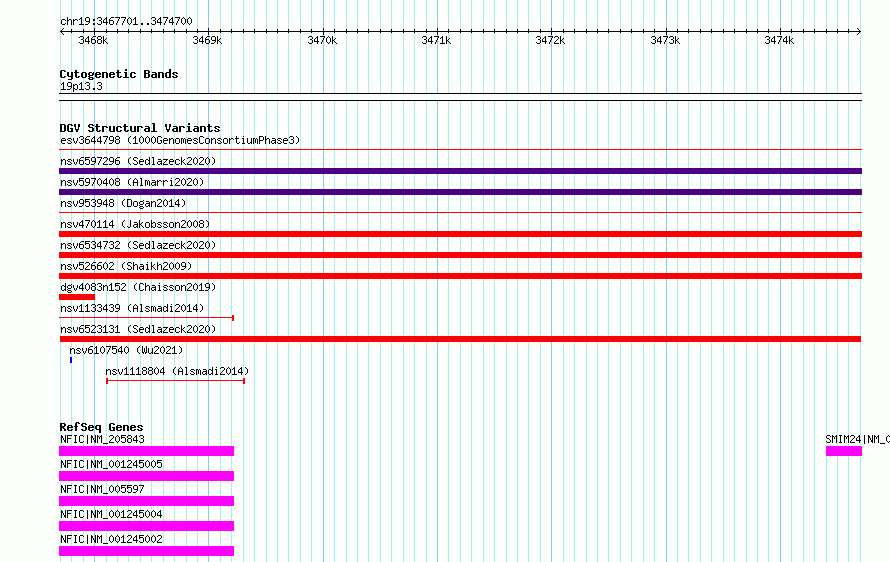Click the NFIC|NM_001245004 gene label
The height and width of the screenshot is (562, 890).
pos(111,514)
